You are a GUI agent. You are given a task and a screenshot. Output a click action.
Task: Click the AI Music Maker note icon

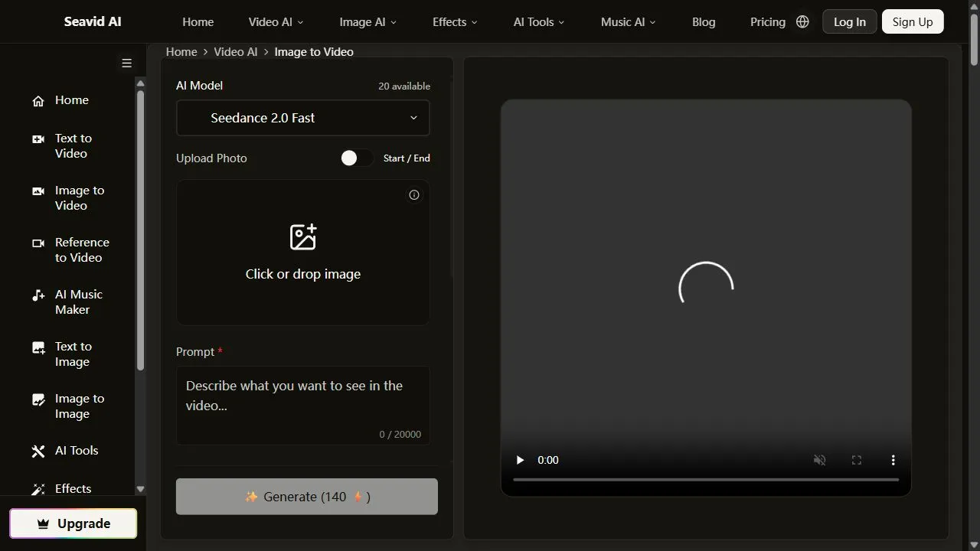pos(38,295)
